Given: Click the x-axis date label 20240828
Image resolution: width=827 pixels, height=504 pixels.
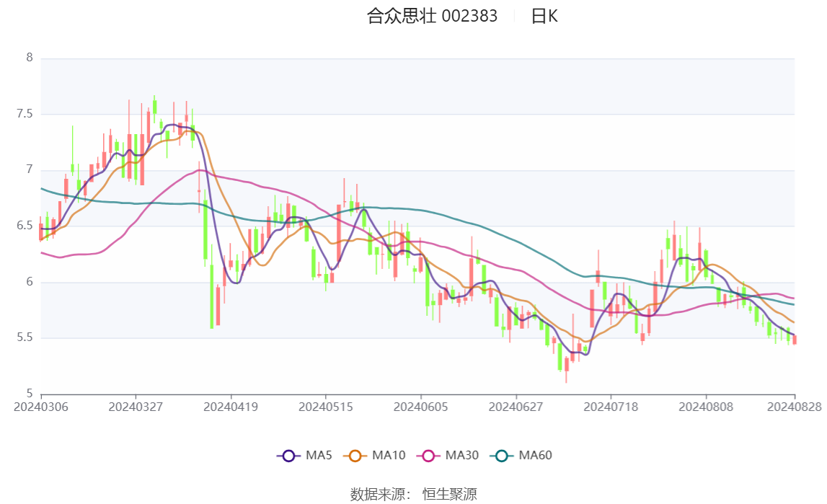Looking at the screenshot, I should tap(795, 407).
